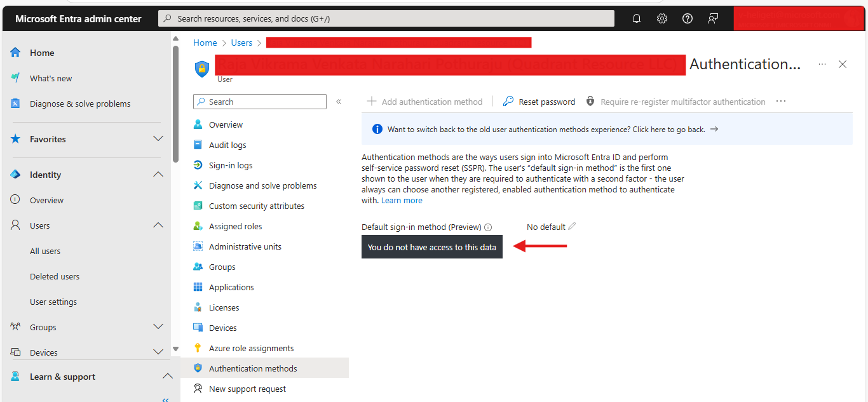Open the help question mark icon
This screenshot has height=402, width=868.
pyautogui.click(x=687, y=18)
